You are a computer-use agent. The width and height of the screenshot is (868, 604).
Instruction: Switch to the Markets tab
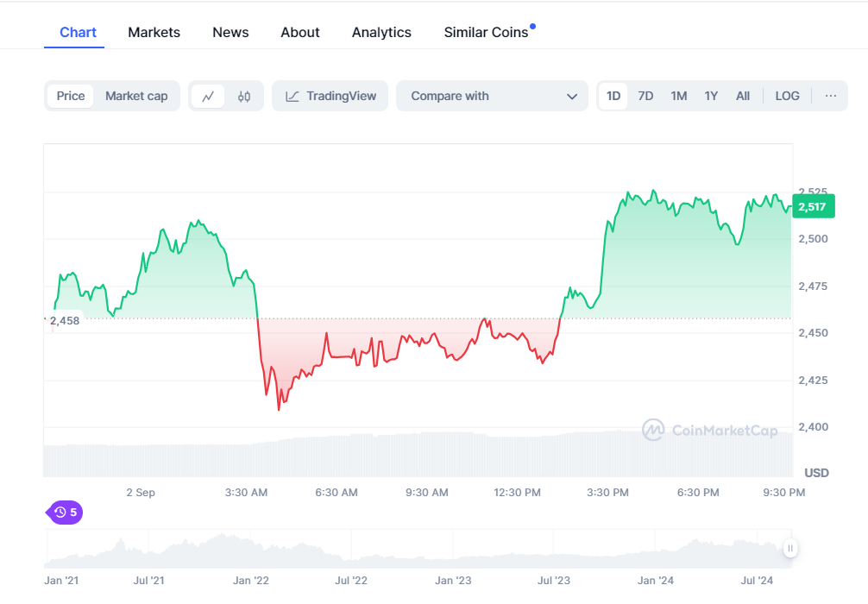click(154, 32)
